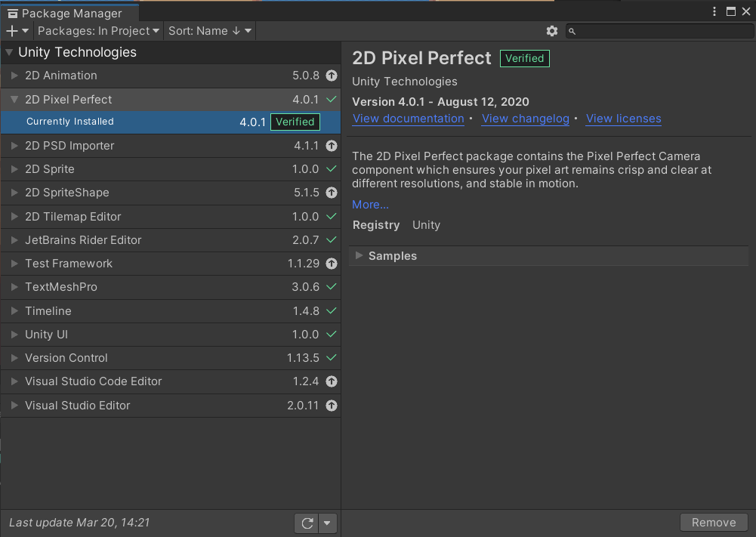Viewport: 756px width, 537px height.
Task: Expand the 2D SpriteShape package versions
Action: pos(14,193)
